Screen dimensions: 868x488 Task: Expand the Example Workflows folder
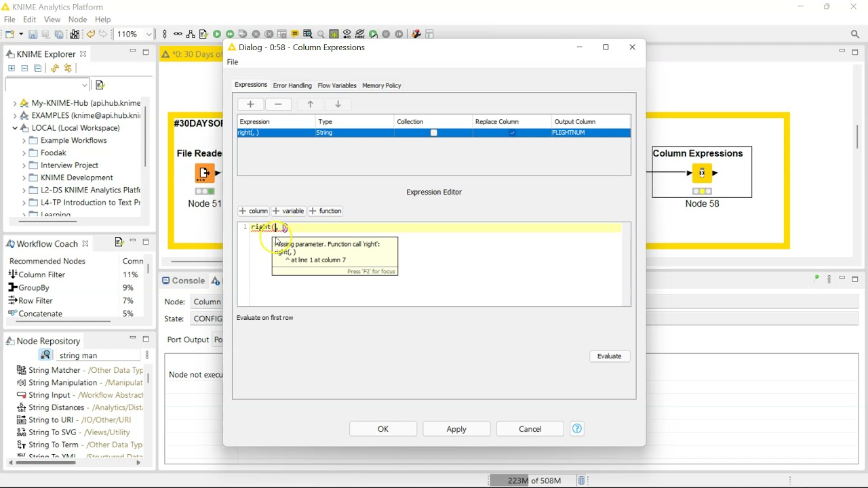(24, 140)
